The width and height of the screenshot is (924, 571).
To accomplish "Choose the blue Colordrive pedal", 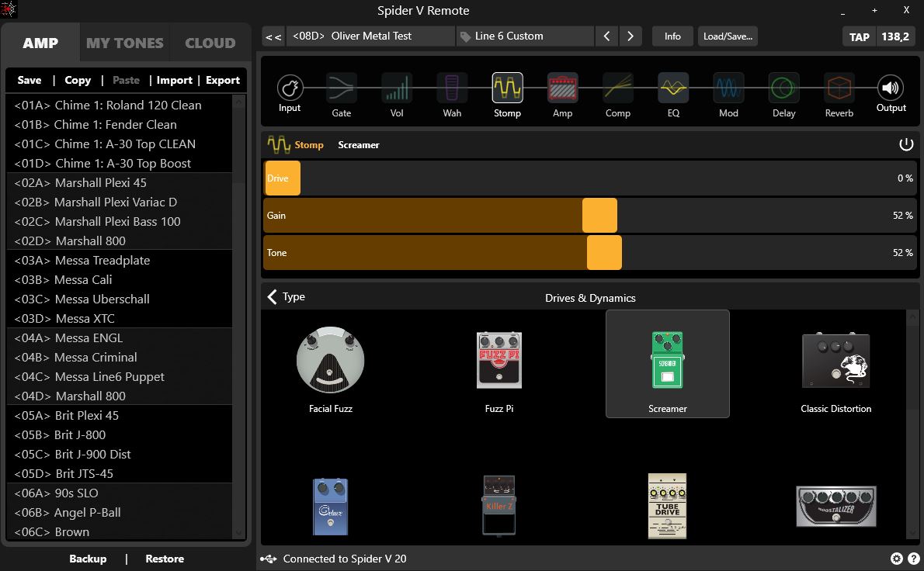I will pyautogui.click(x=331, y=507).
